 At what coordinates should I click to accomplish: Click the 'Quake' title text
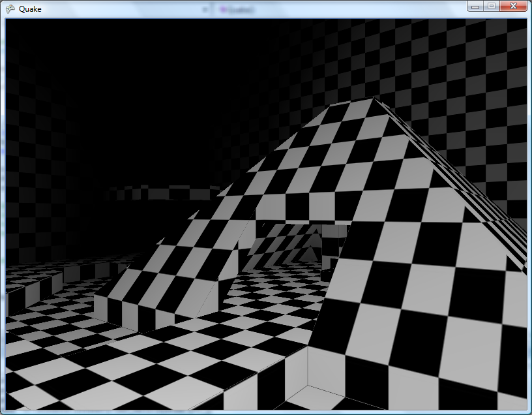click(x=31, y=9)
